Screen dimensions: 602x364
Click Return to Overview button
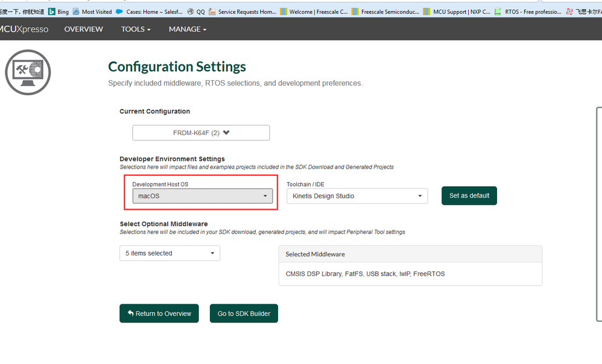(159, 313)
